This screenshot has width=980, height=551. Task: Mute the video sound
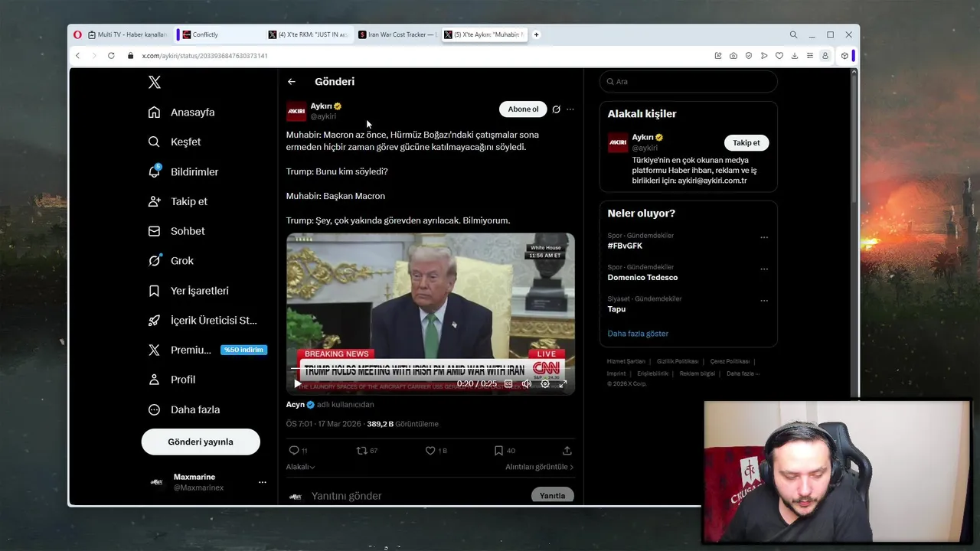click(x=527, y=384)
